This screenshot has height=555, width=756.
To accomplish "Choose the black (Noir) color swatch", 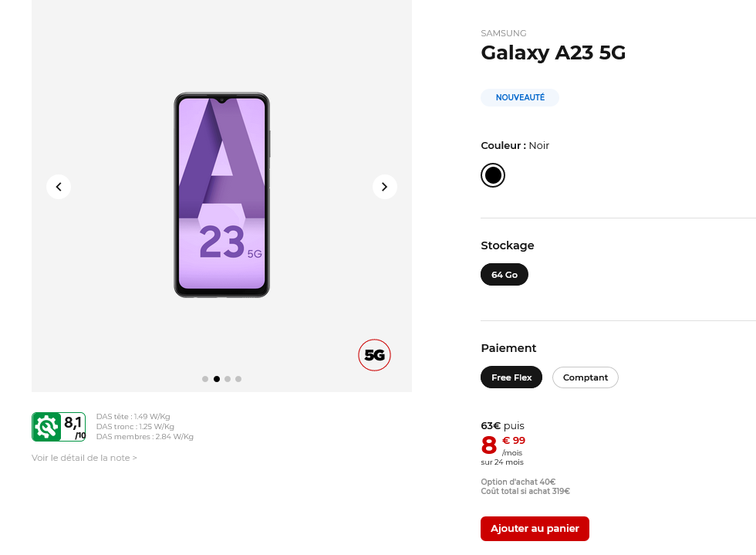I will (493, 175).
